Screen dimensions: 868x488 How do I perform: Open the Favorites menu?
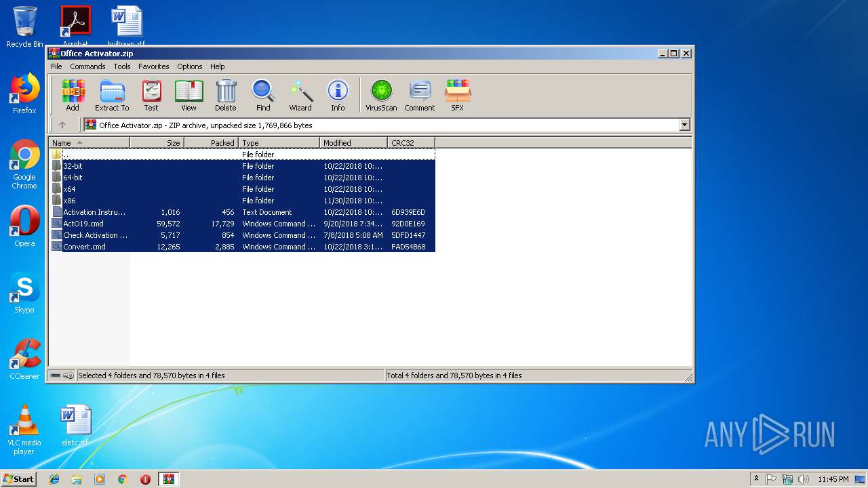point(154,66)
